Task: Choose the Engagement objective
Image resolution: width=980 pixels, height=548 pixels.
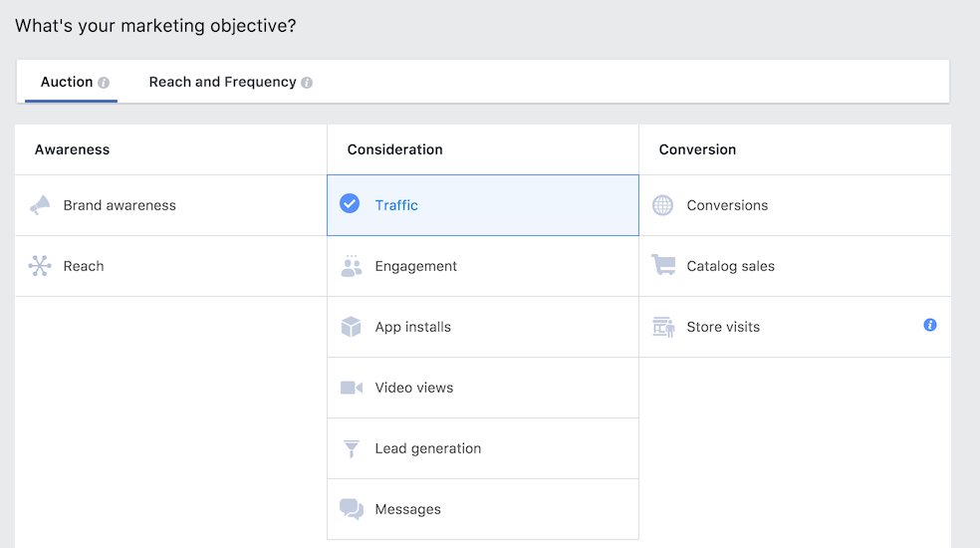Action: coord(416,266)
